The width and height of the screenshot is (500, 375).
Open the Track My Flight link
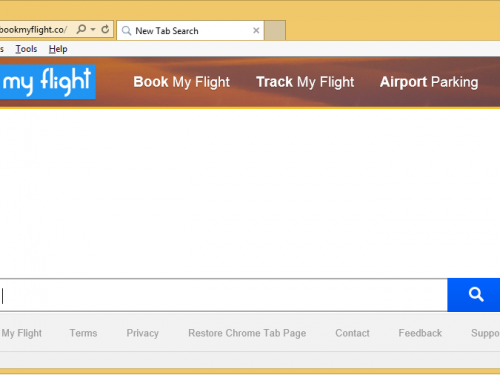coord(305,82)
